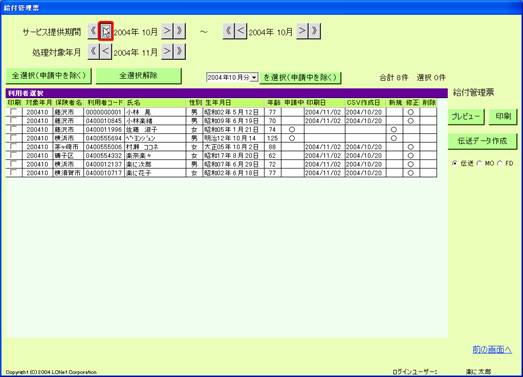Screen dimensions: 523x377
Task: Tick print checkbox for 佐藤 row
Action: point(13,129)
